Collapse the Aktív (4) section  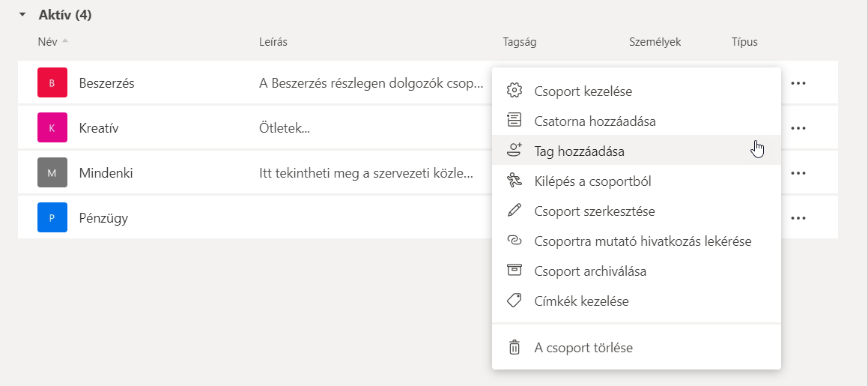click(22, 15)
